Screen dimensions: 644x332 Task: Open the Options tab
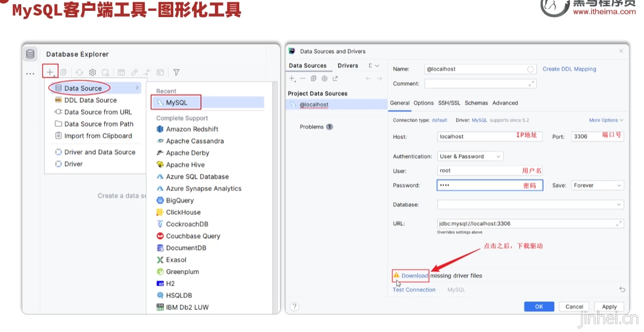(x=423, y=103)
